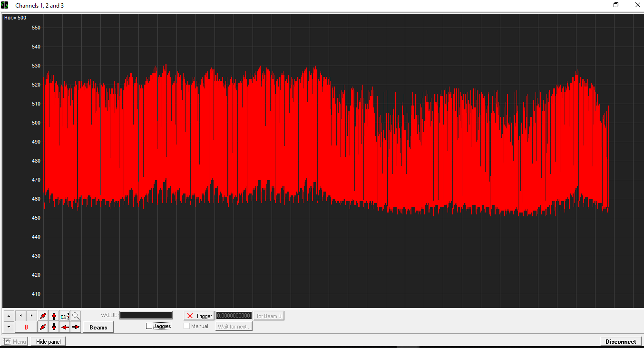Image resolution: width=644 pixels, height=348 pixels.
Task: Toggle the Manual checkbox
Action: point(187,326)
